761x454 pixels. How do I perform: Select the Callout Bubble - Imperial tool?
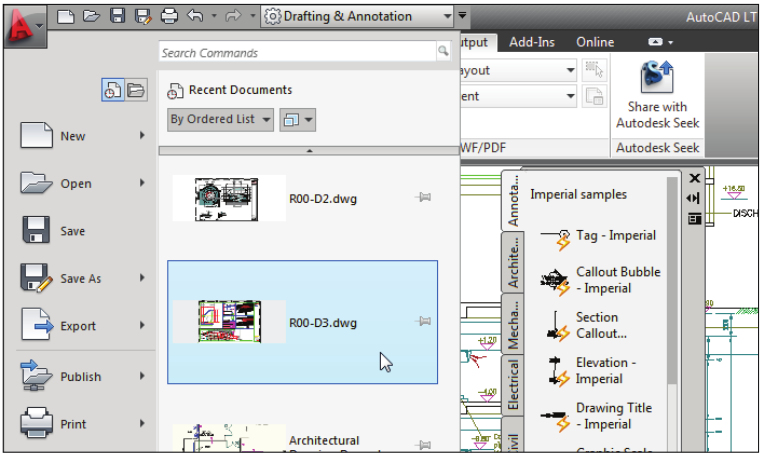pos(601,280)
